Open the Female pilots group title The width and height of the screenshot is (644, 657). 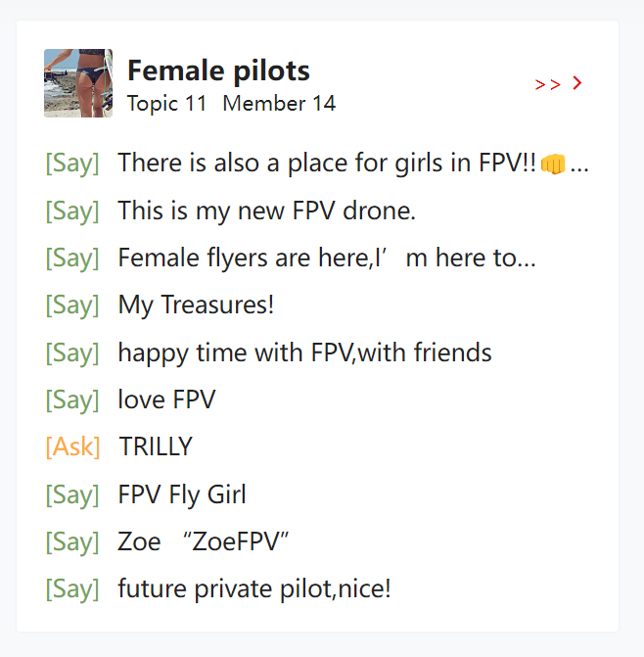click(x=218, y=70)
